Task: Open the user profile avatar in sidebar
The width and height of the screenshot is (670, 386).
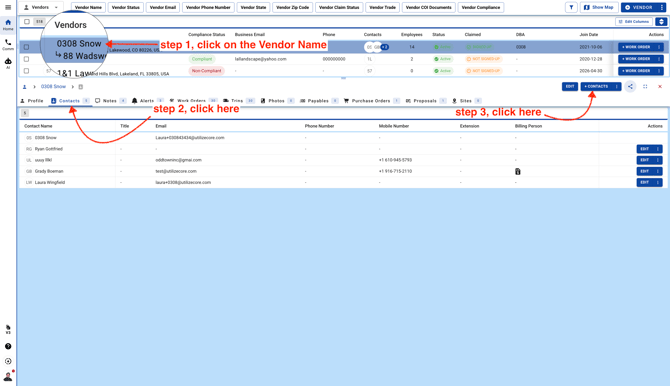Action: pos(8,376)
